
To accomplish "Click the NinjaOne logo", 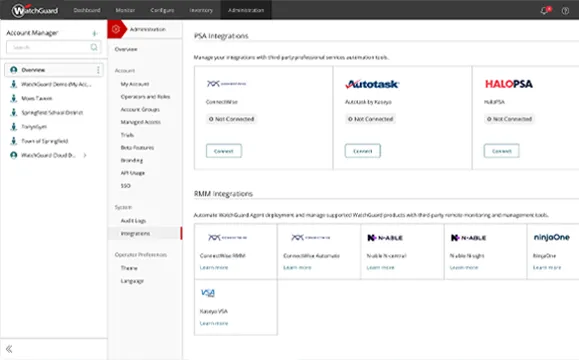I will click(x=552, y=237).
